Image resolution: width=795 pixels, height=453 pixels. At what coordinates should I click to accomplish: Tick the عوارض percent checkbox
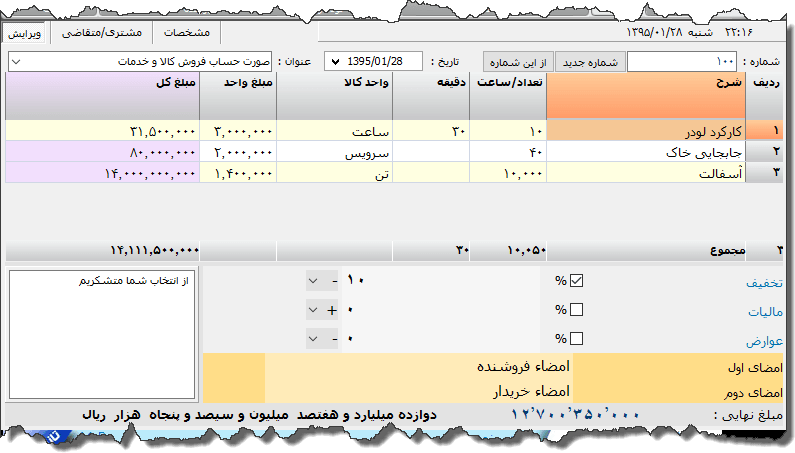click(x=575, y=339)
